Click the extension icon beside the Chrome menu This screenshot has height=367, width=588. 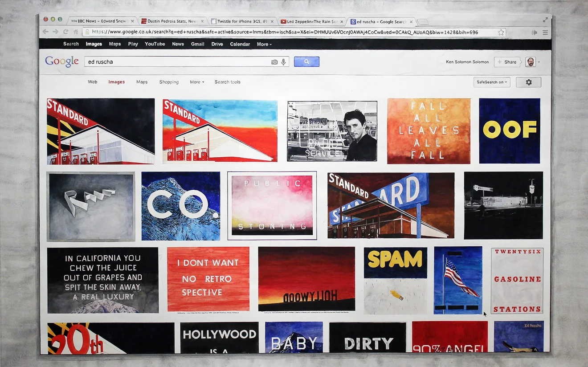pyautogui.click(x=534, y=32)
